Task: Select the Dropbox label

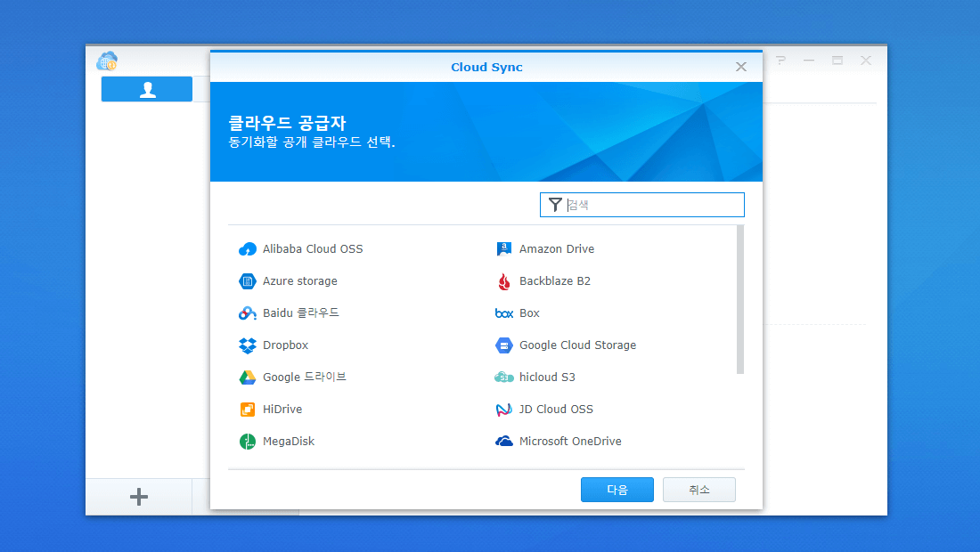Action: pos(286,345)
